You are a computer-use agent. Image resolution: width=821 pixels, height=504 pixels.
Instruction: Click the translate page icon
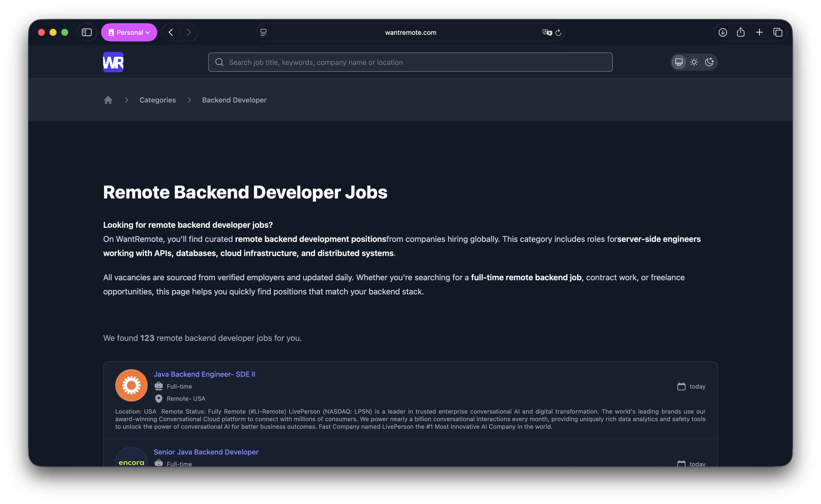tap(547, 32)
